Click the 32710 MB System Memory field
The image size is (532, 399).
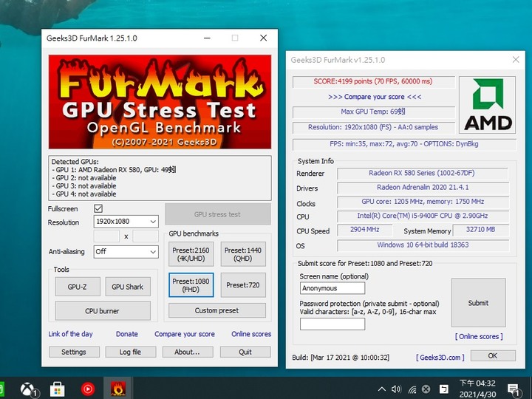[481, 230]
